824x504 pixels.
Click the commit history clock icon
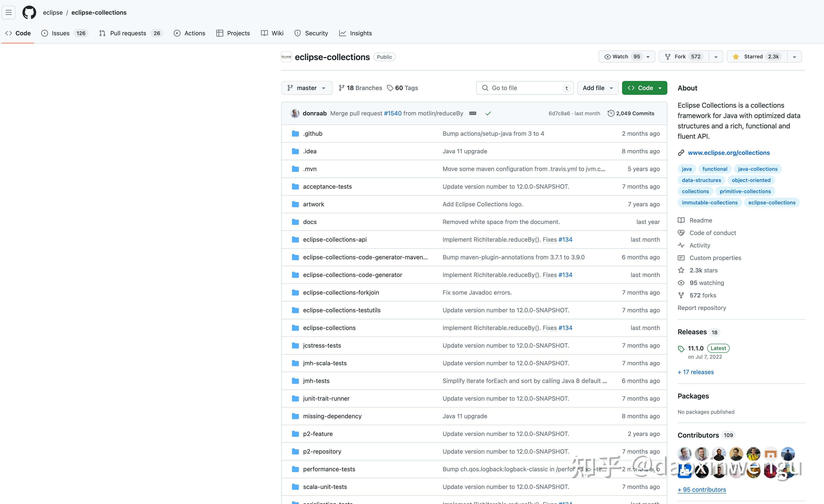tap(611, 113)
